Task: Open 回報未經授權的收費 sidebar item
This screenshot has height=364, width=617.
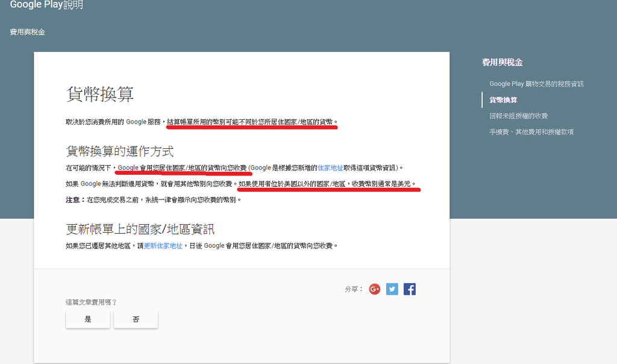Action: (x=518, y=116)
